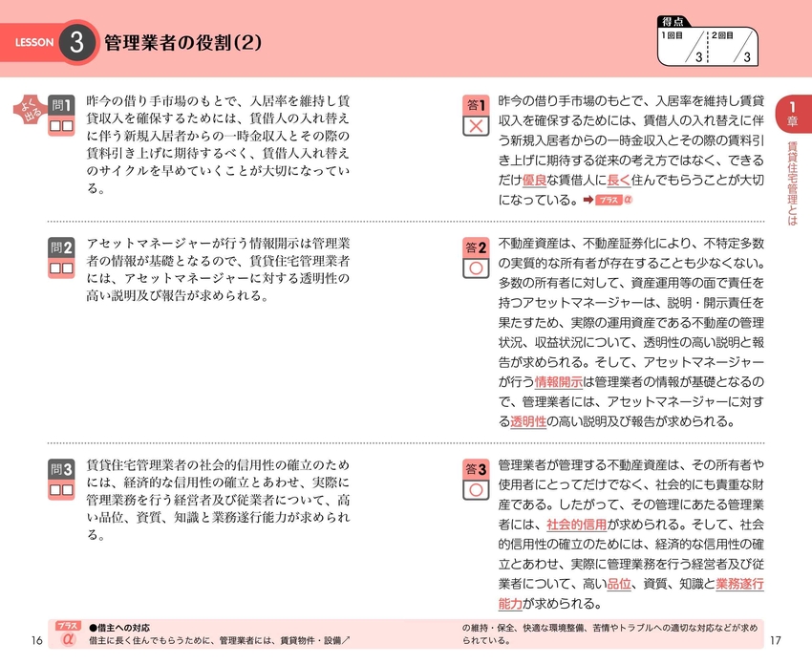Image resolution: width=812 pixels, height=665 pixels.
Task: Click footer text られている。
Action: pyautogui.click(x=486, y=641)
